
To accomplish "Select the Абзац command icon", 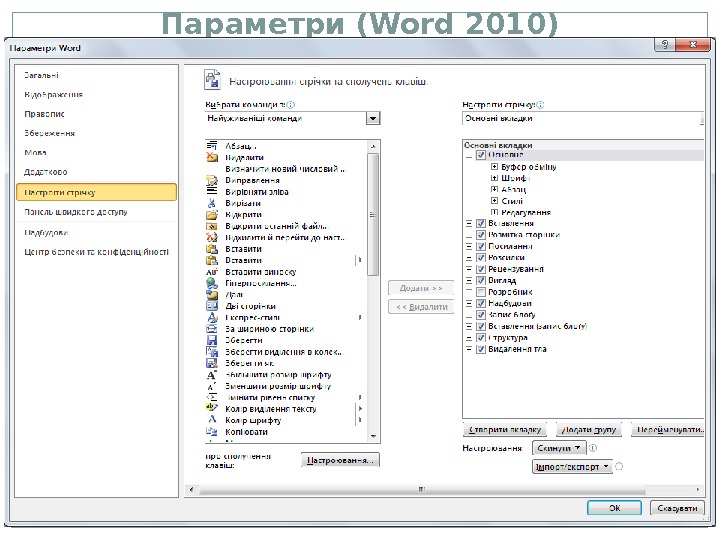I will point(212,146).
